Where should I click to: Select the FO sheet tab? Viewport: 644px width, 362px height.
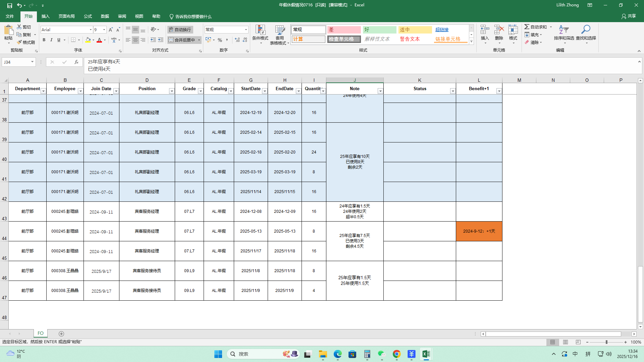(x=41, y=333)
